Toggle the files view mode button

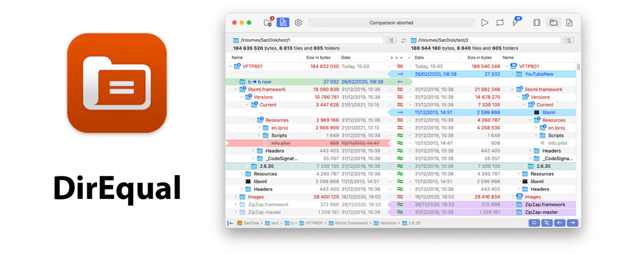[x=569, y=22]
